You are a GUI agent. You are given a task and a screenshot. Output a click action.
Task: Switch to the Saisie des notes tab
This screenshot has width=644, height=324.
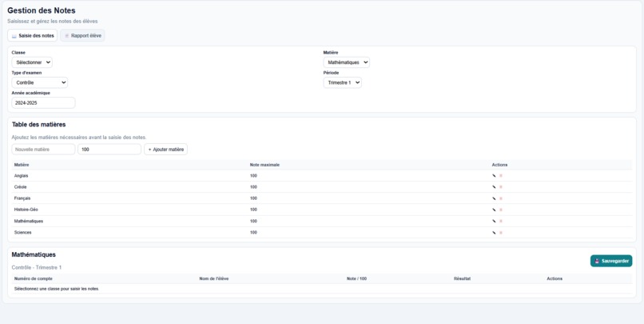tap(33, 36)
